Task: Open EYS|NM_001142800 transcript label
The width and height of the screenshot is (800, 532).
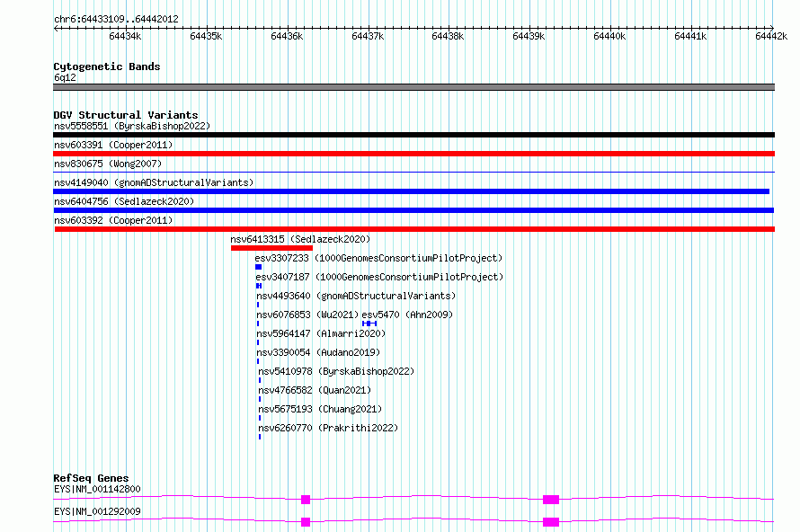Action: [97, 489]
